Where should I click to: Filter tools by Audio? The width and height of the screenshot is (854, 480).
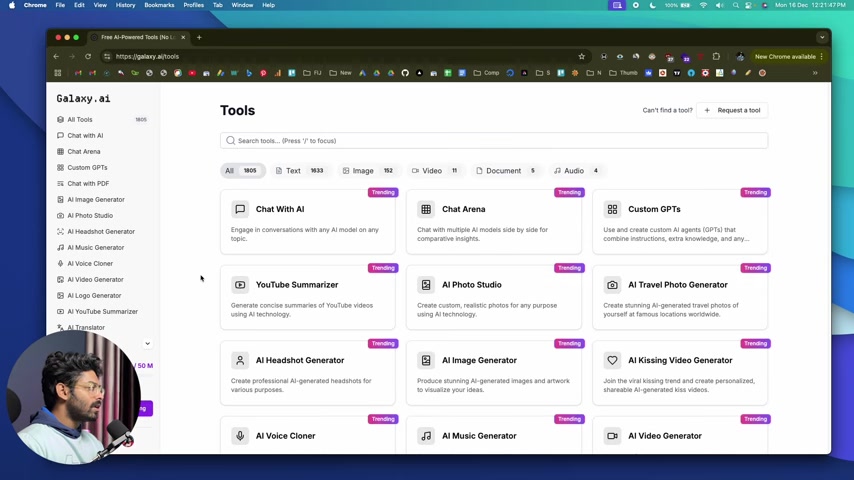point(576,171)
